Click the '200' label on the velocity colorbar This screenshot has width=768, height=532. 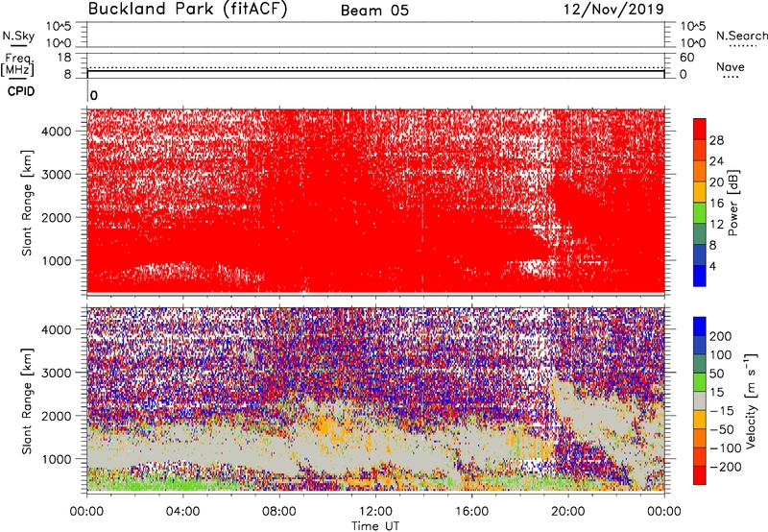[721, 336]
